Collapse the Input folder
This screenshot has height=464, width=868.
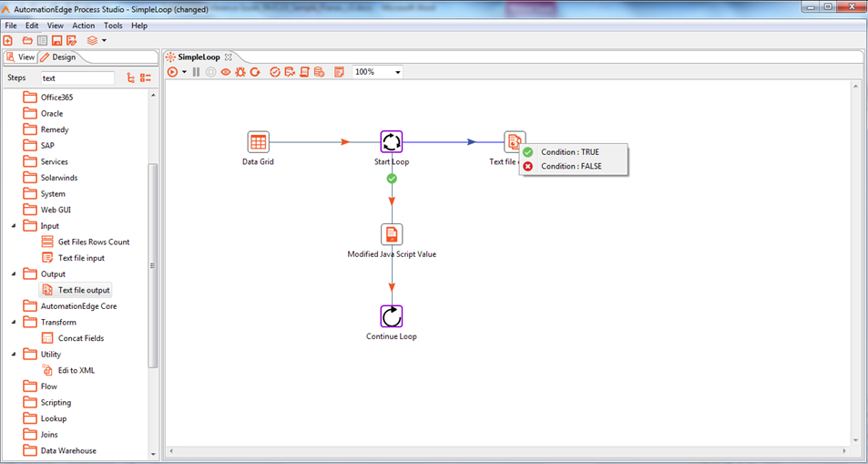(14, 226)
